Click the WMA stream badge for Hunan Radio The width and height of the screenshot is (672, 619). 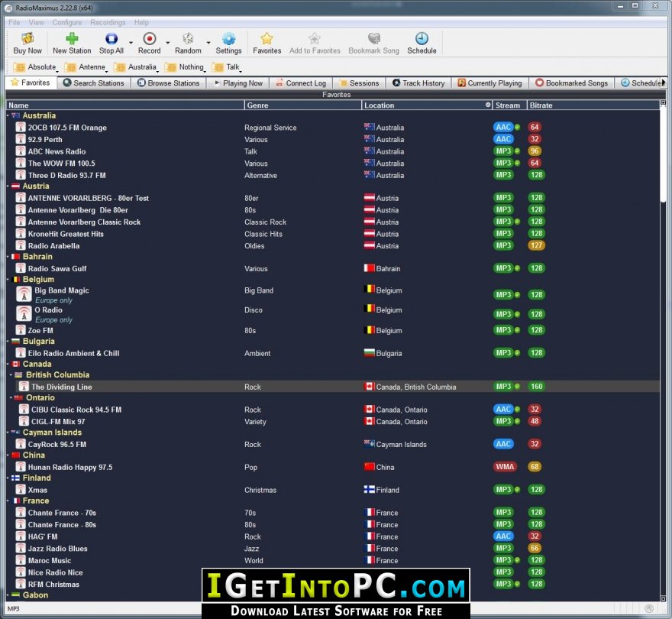pos(505,467)
